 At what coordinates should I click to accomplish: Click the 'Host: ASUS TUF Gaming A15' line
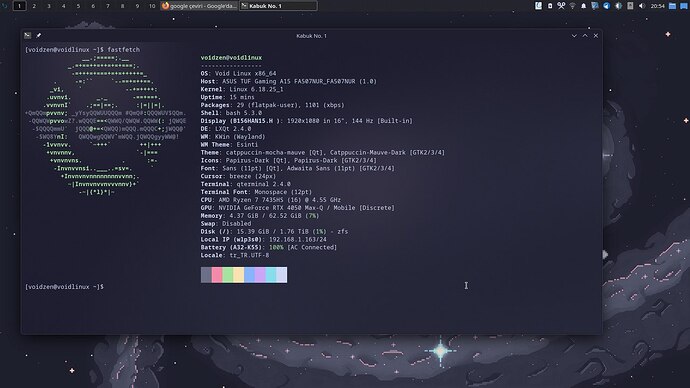tap(289, 81)
